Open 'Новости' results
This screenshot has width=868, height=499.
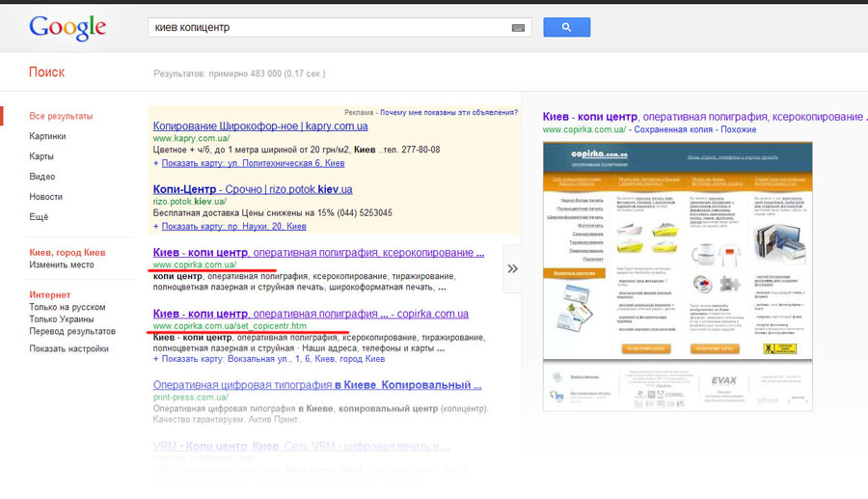point(46,197)
